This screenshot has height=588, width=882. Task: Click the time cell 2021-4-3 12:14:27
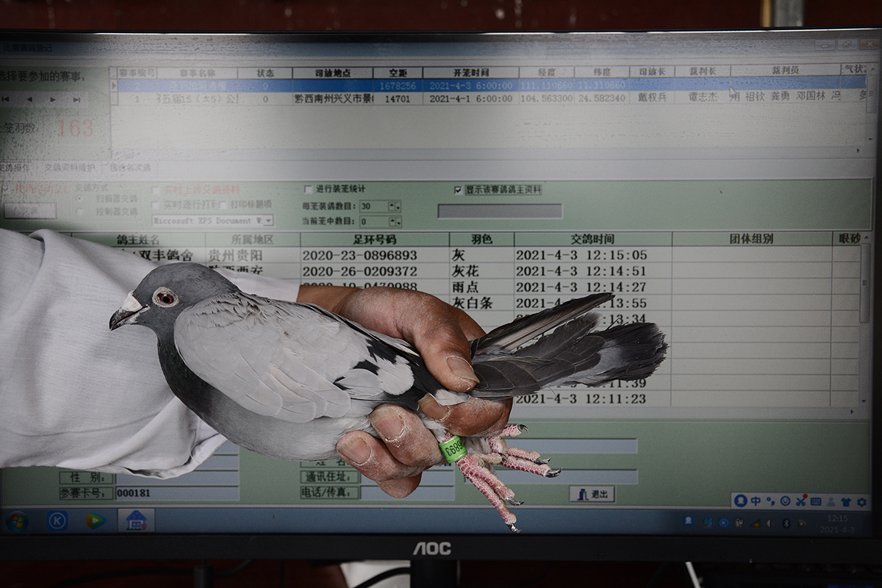click(x=581, y=287)
